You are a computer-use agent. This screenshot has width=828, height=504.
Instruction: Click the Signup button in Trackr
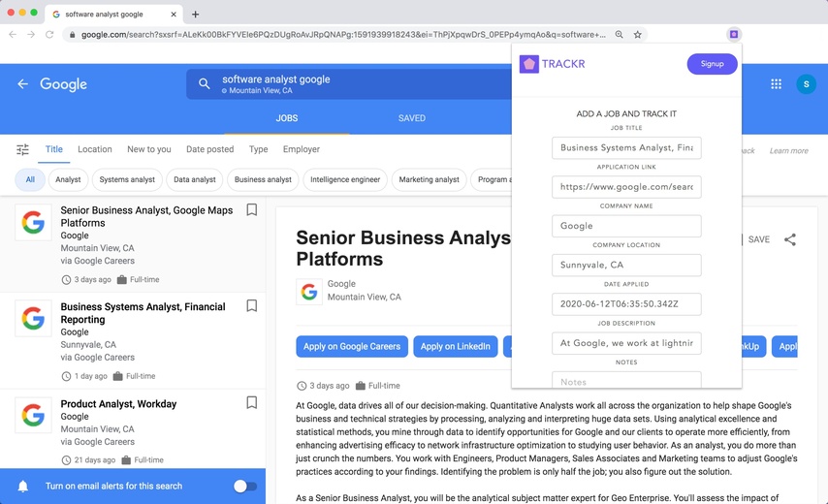tap(712, 64)
